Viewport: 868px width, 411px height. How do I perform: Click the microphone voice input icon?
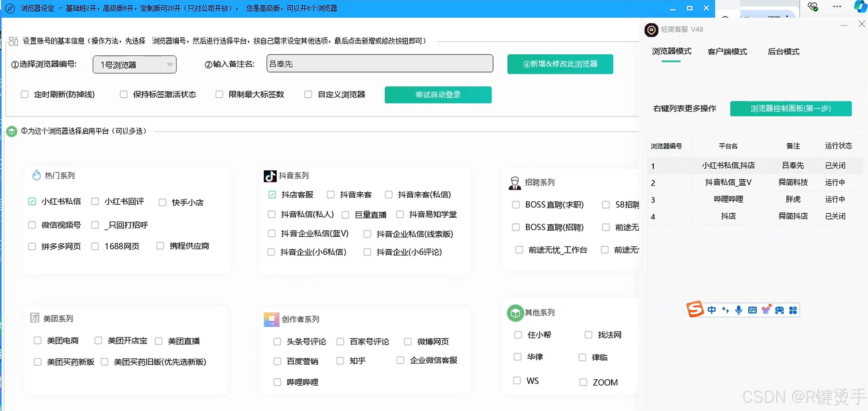click(x=738, y=310)
